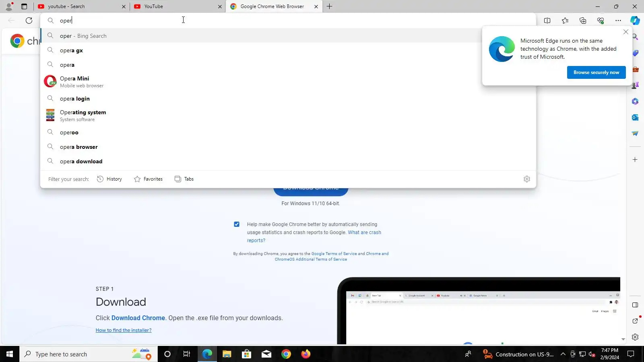The height and width of the screenshot is (362, 644).
Task: Close the Google Chrome Web Browser tab
Action: pos(316,6)
